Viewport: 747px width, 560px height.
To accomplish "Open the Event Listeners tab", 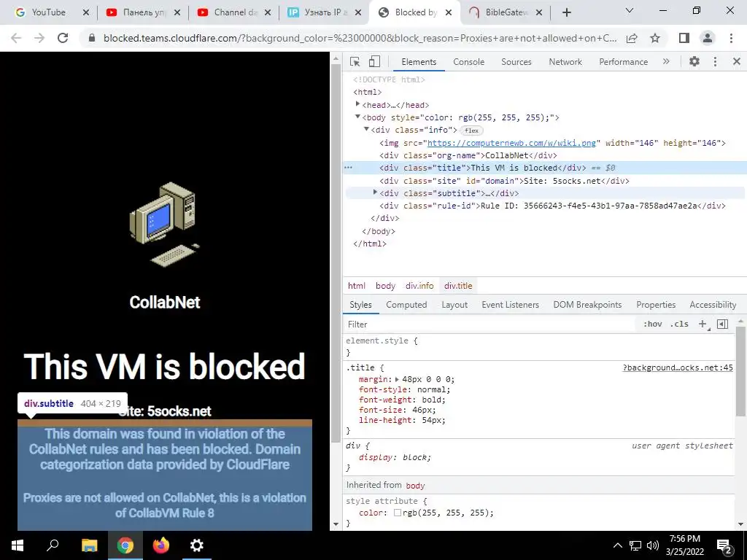I will point(510,305).
